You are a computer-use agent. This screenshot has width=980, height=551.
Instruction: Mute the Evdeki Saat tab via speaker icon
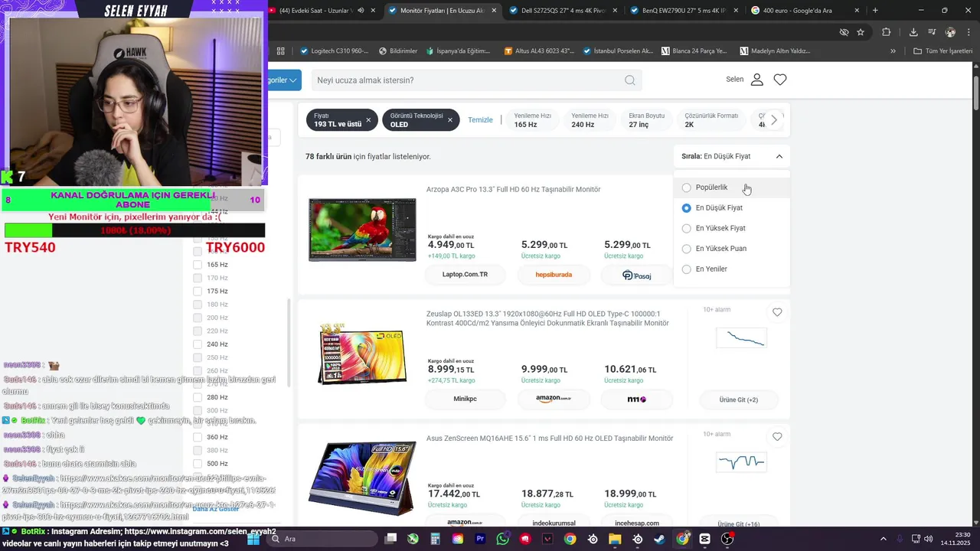(361, 11)
